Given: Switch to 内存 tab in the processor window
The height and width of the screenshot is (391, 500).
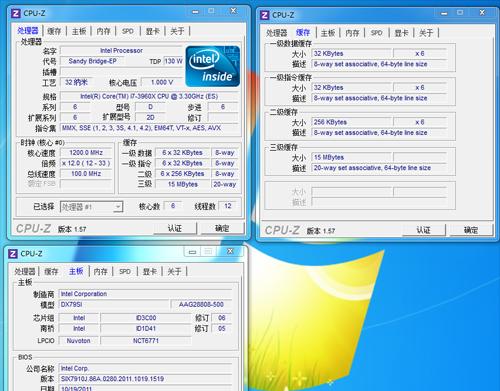Looking at the screenshot, I should tap(103, 31).
